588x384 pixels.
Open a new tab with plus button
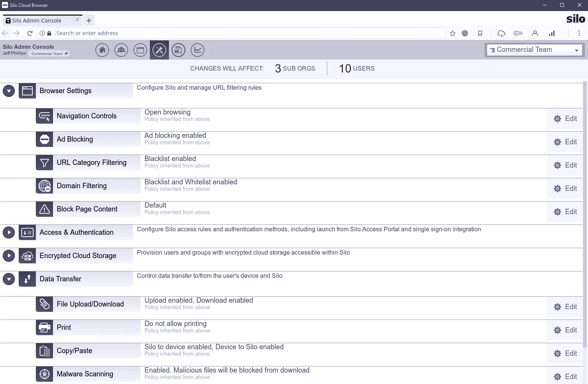(x=89, y=21)
